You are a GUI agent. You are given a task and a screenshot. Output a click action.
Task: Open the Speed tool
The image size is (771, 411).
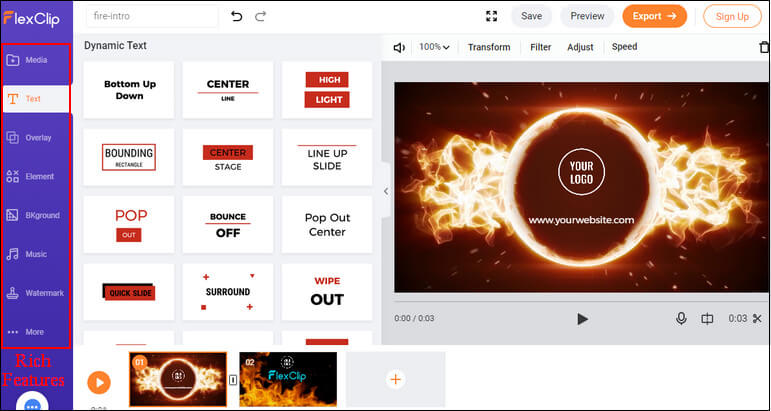624,47
